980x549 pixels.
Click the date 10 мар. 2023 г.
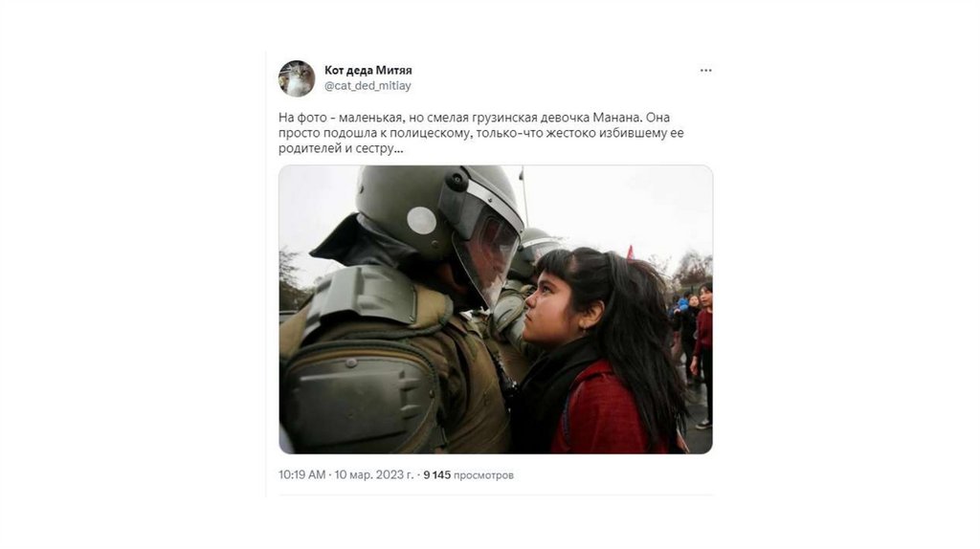pos(374,474)
